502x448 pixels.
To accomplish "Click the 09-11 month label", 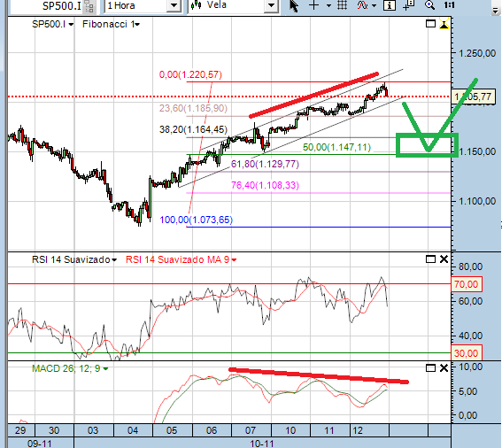I will point(39,444).
